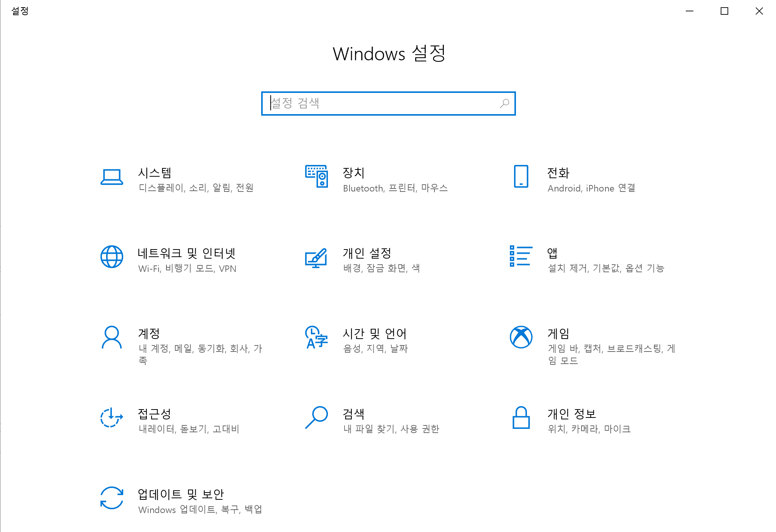
Task: Maximize the 설정 window
Action: (724, 11)
